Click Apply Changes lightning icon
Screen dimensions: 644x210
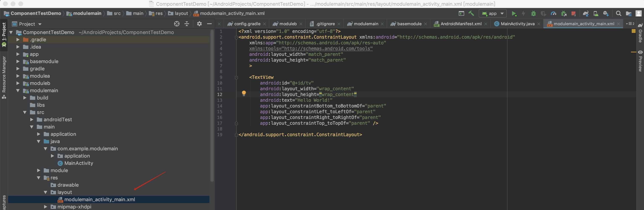[523, 13]
